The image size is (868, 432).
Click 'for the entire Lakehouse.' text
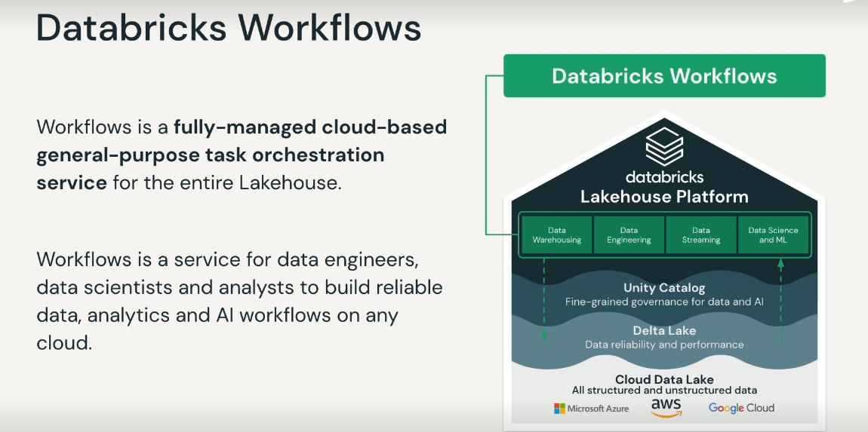[227, 183]
